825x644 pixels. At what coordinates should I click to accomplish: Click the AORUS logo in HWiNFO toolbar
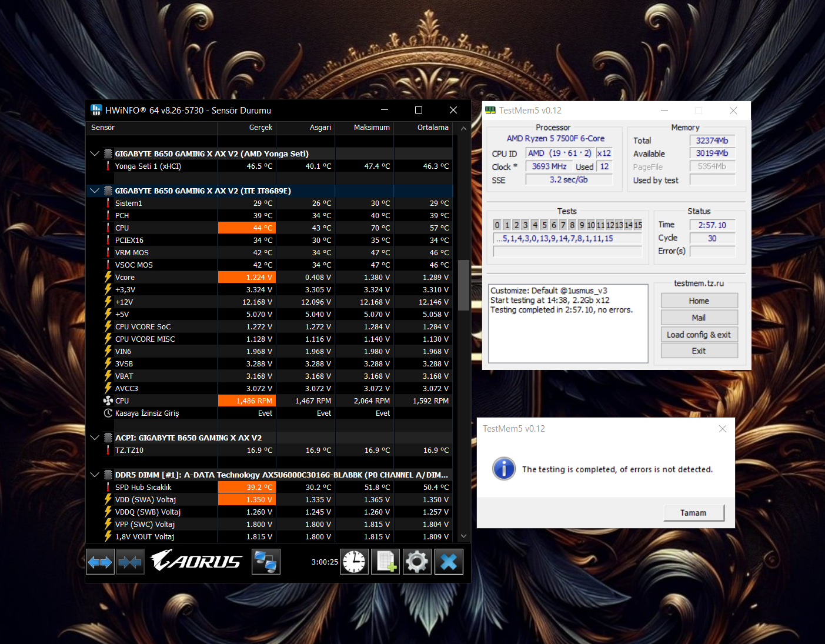tap(196, 560)
